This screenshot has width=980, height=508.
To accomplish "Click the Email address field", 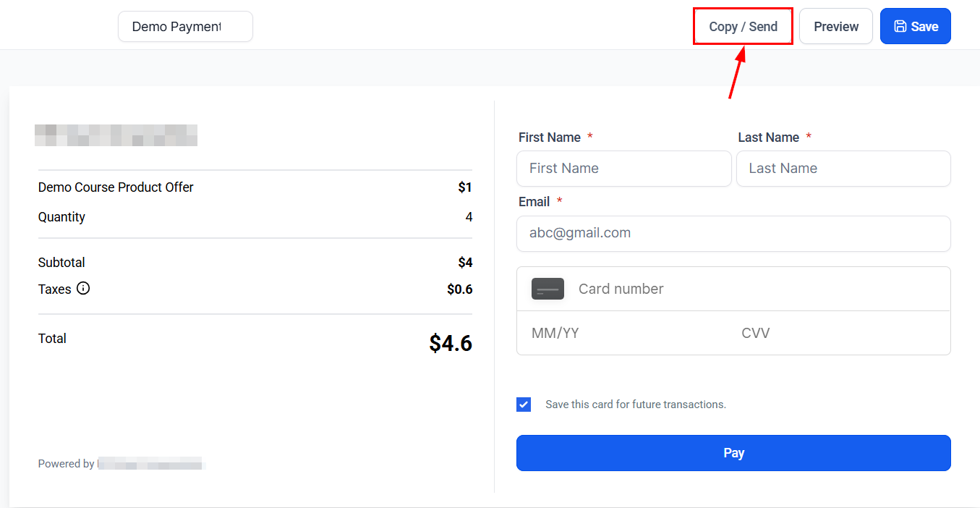I will pos(733,233).
